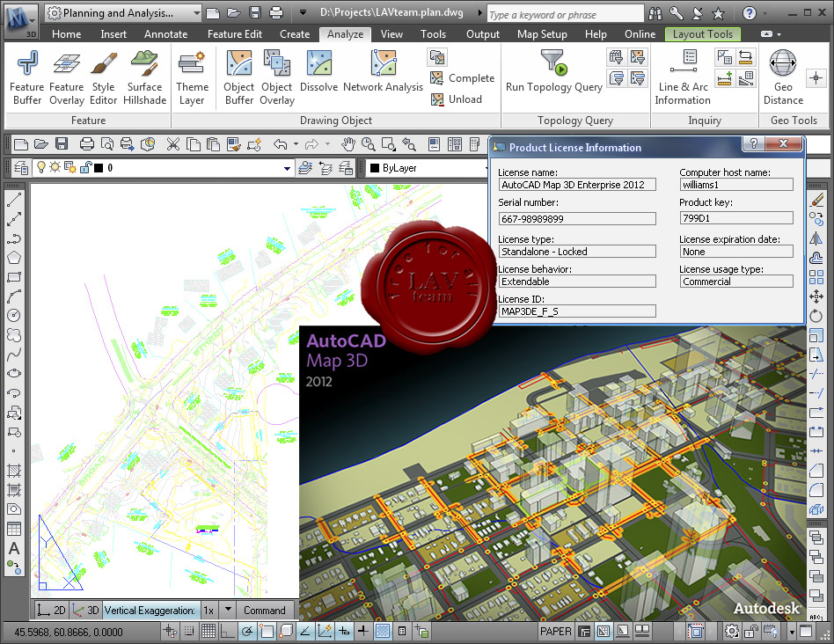The height and width of the screenshot is (644, 834).
Task: Switch to 2D view mode
Action: click(52, 610)
